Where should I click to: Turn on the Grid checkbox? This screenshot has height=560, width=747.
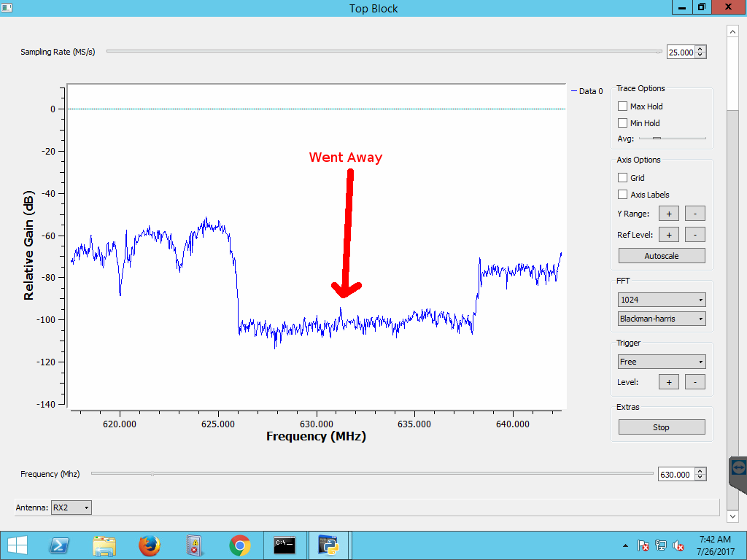pyautogui.click(x=622, y=178)
